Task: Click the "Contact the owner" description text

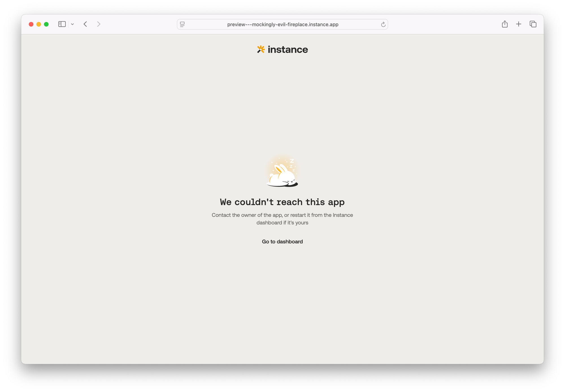Action: coord(282,219)
